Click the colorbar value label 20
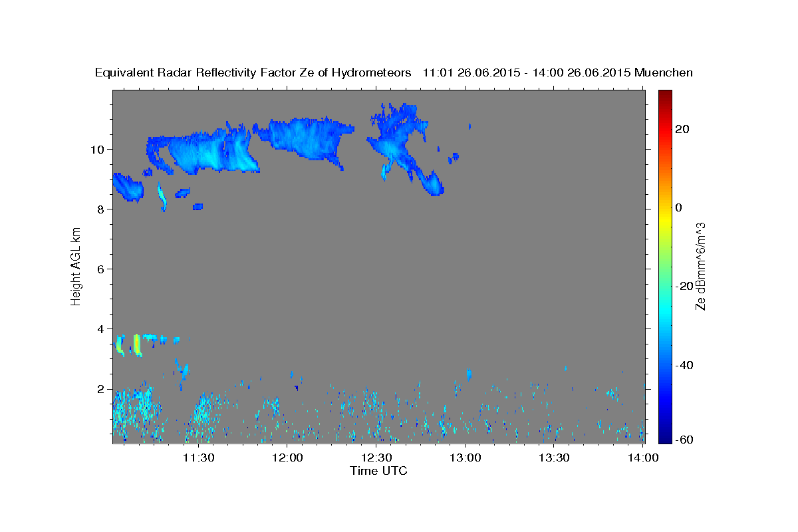This screenshot has height=532, width=798. pos(682,129)
